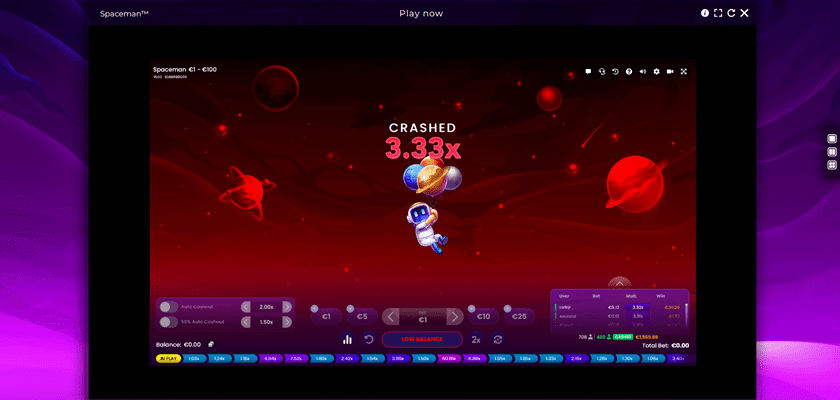Click the 1.50x auto cashout value
Image resolution: width=840 pixels, height=400 pixels.
[266, 322]
